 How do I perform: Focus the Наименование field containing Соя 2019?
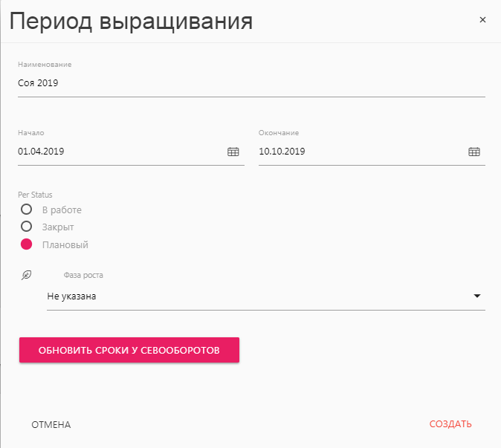pos(251,83)
